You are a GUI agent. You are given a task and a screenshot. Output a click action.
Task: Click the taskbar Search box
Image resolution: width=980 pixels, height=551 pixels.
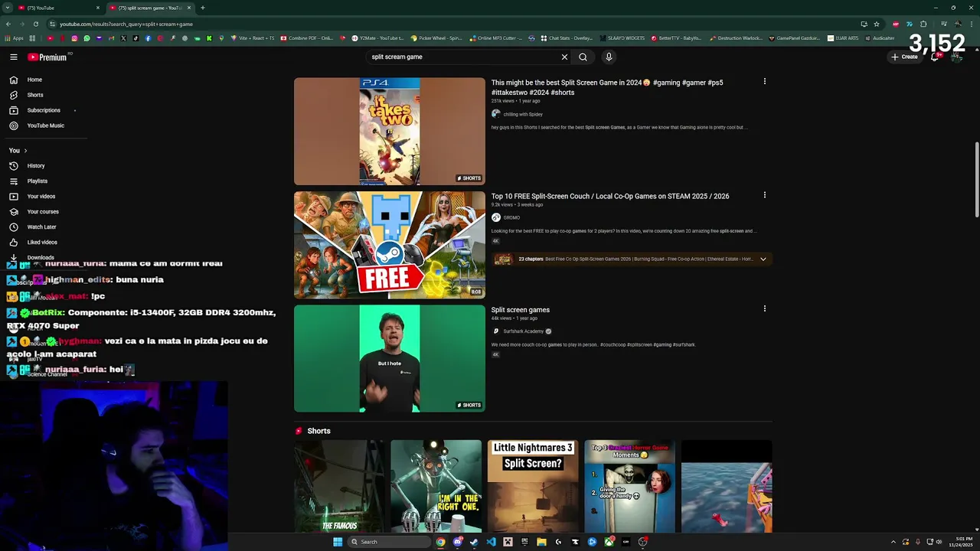388,542
